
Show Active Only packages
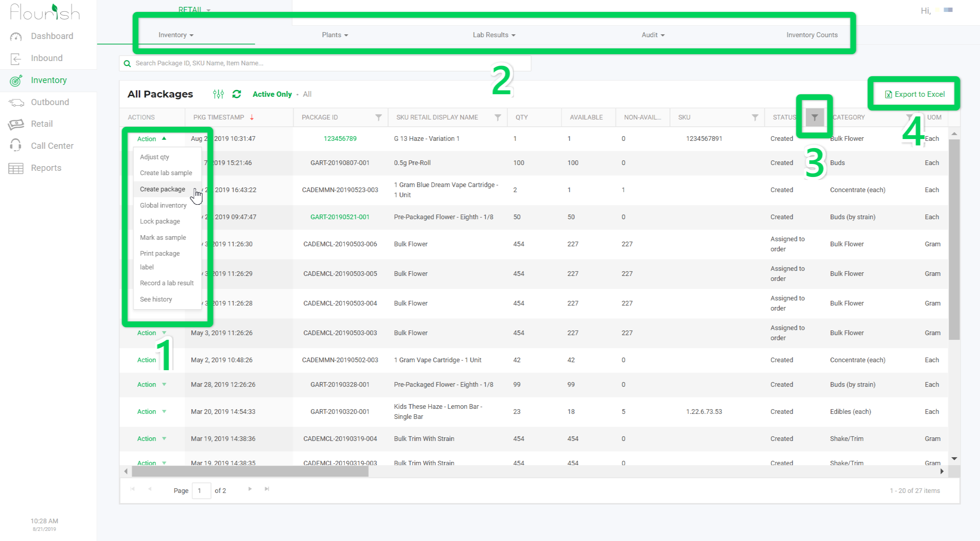[272, 94]
